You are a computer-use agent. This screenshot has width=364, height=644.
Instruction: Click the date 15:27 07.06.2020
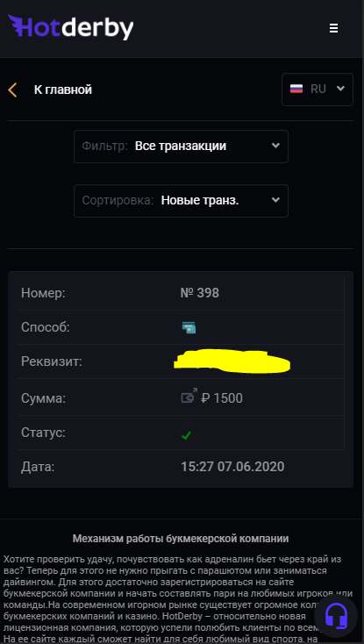pos(232,467)
